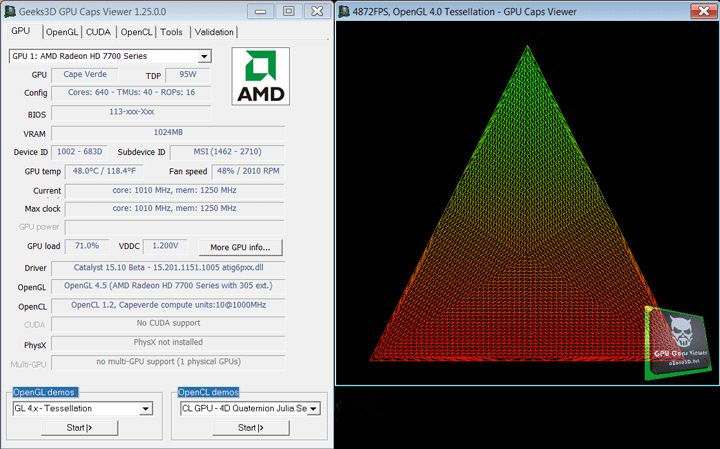Close the OpenGL Tessellation demo window

point(703,11)
